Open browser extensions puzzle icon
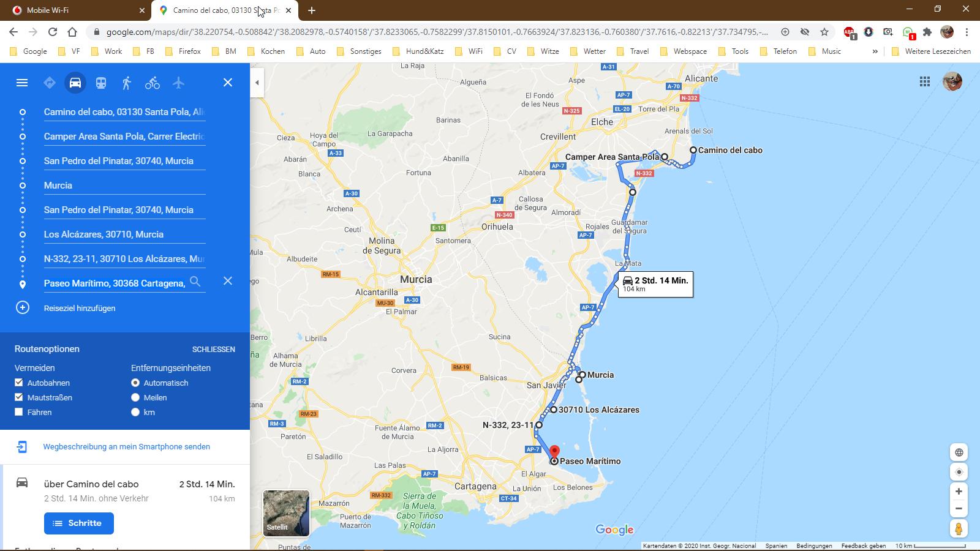 (927, 32)
